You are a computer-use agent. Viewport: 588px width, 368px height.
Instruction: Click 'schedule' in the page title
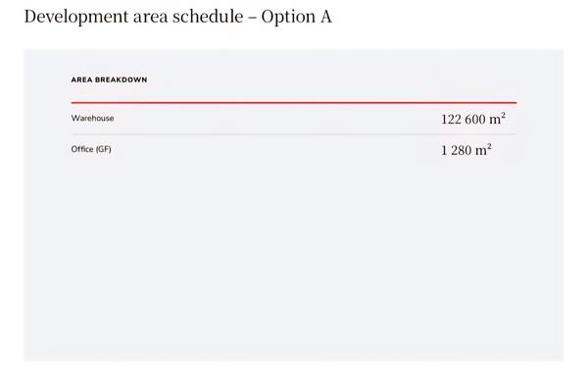pyautogui.click(x=208, y=17)
